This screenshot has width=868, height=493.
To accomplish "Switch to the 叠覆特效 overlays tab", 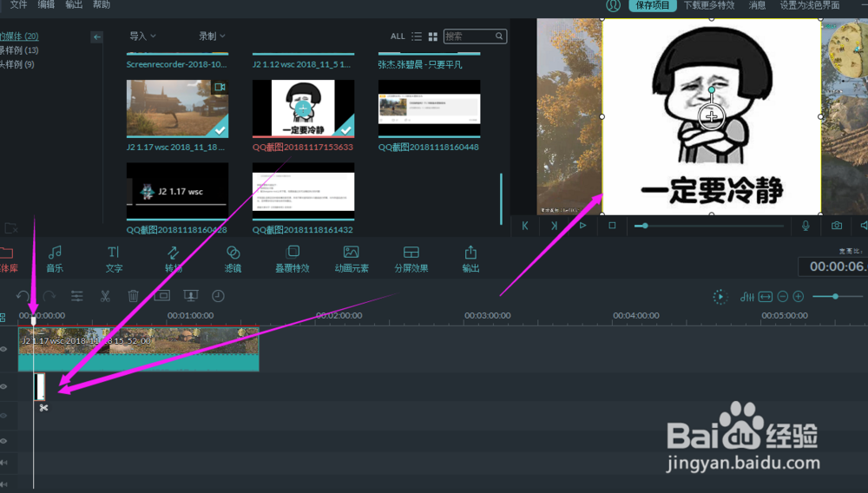I will [x=293, y=259].
